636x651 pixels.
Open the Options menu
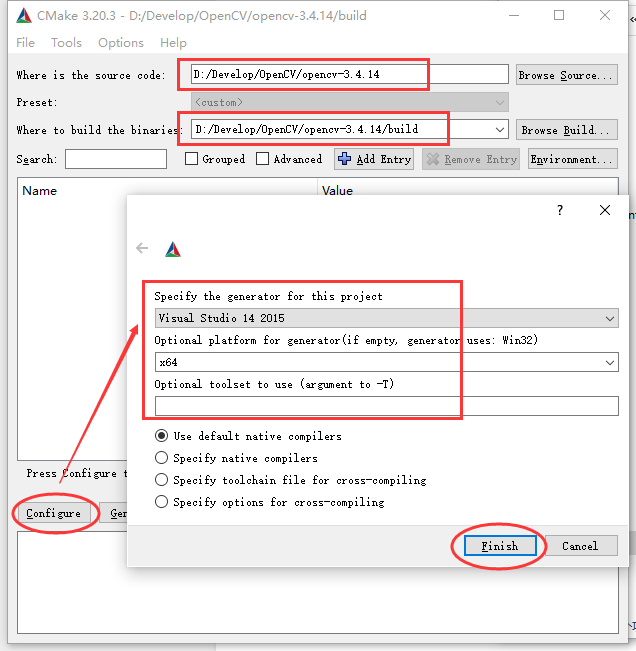121,43
